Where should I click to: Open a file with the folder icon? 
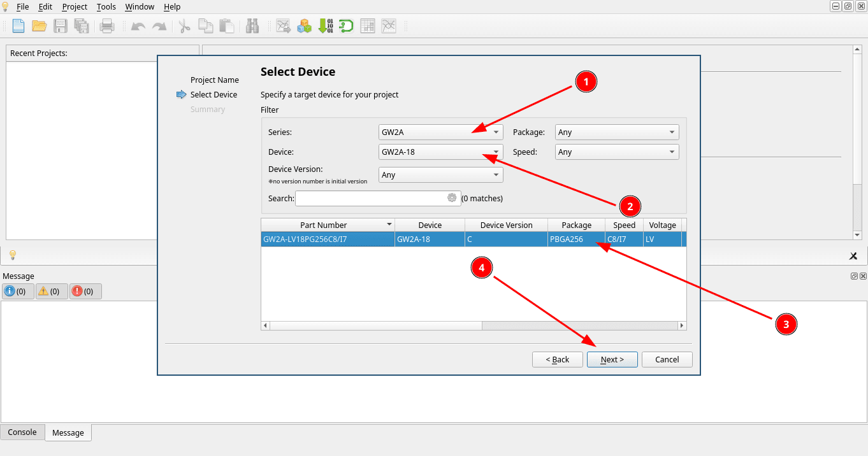pyautogui.click(x=40, y=26)
